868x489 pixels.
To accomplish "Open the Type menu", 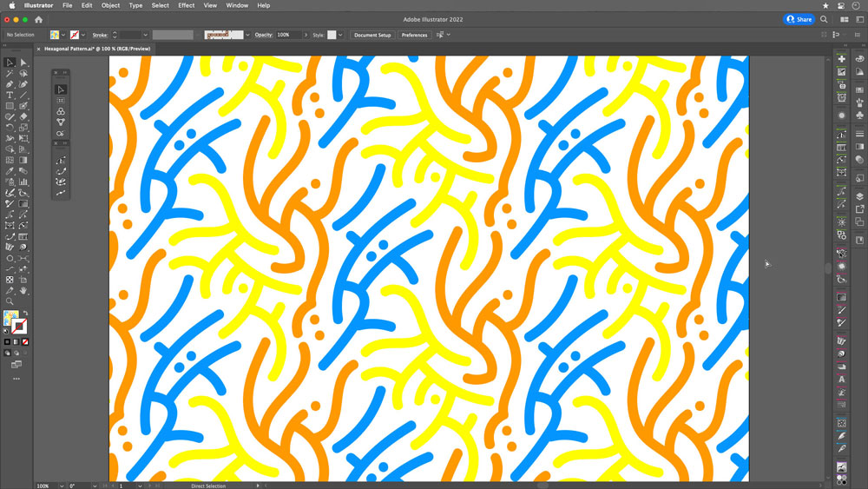I will click(x=135, y=5).
